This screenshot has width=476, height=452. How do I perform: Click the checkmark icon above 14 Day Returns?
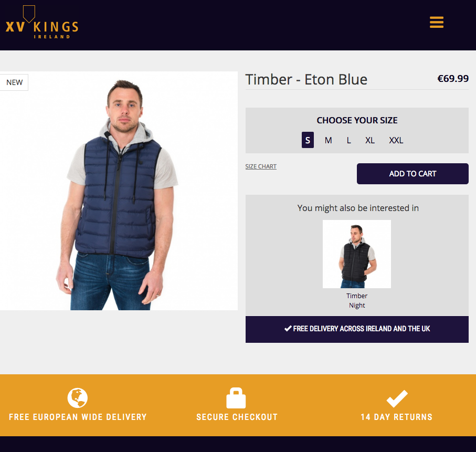click(397, 398)
